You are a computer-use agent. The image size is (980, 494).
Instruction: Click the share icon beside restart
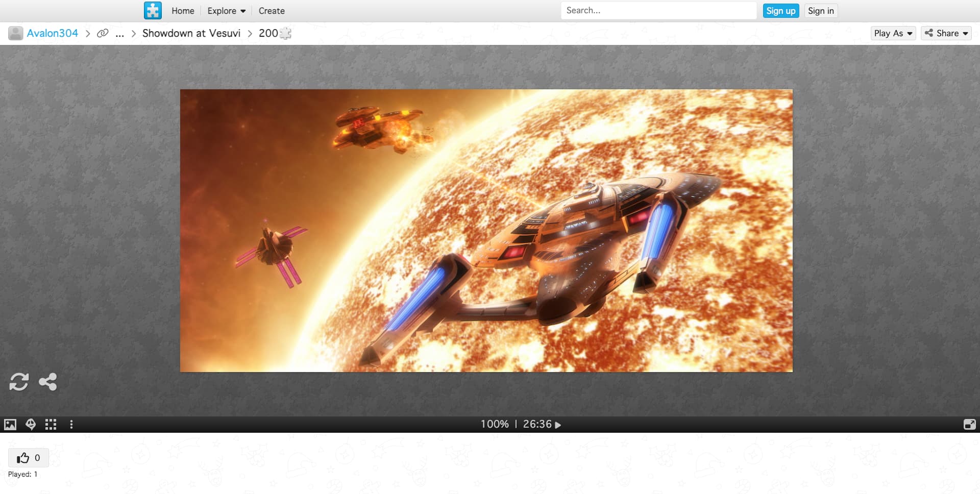tap(47, 382)
